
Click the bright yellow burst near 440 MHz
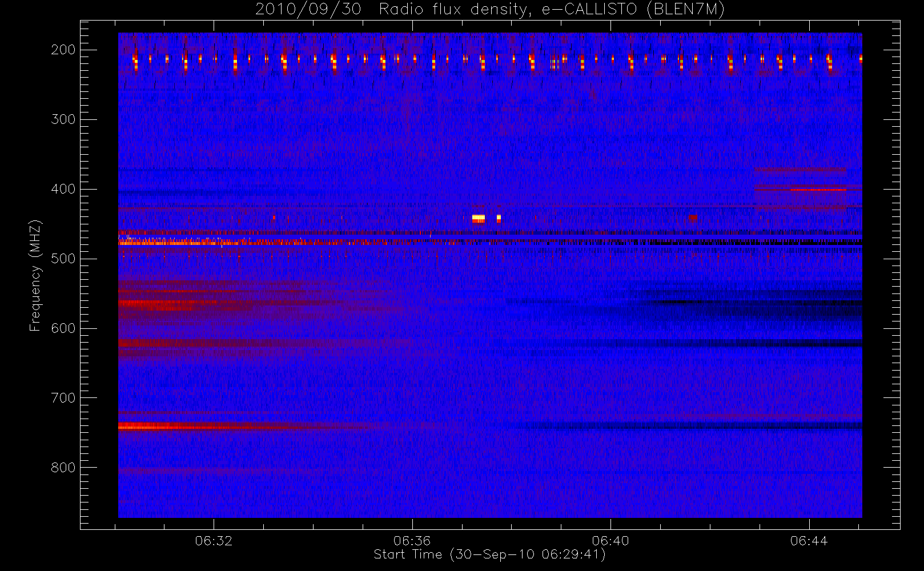[x=479, y=218]
